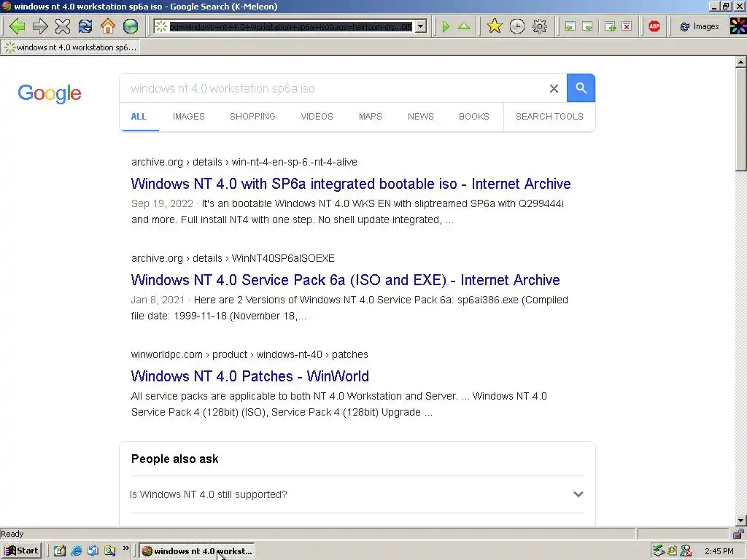Click into the URL address field

click(x=290, y=27)
